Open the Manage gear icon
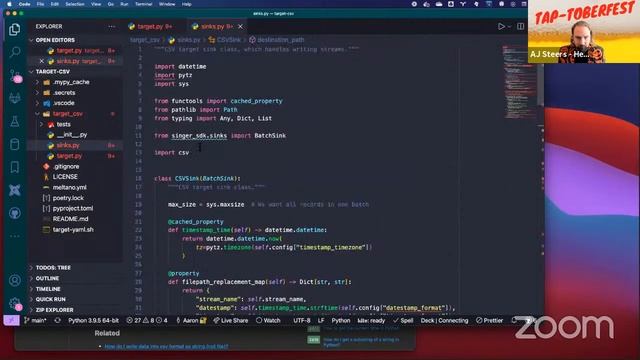The height and width of the screenshot is (360, 640). coord(15,303)
